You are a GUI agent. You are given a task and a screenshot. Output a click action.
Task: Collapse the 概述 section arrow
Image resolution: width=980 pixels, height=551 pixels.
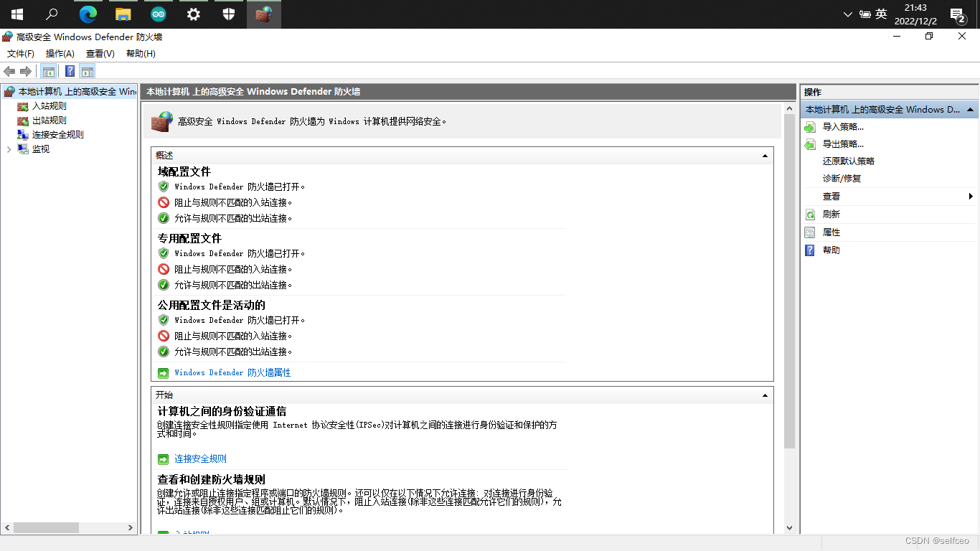[x=765, y=156]
